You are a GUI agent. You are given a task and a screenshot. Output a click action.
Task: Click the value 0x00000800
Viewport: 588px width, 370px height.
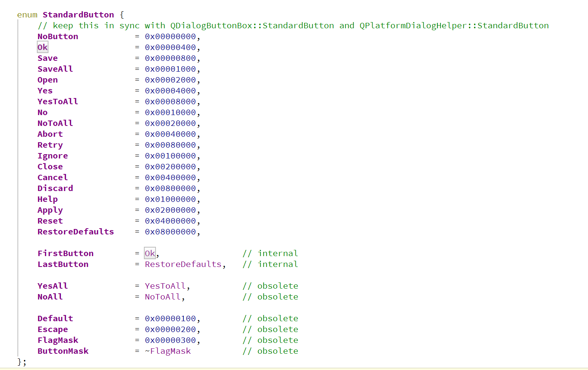click(x=171, y=58)
